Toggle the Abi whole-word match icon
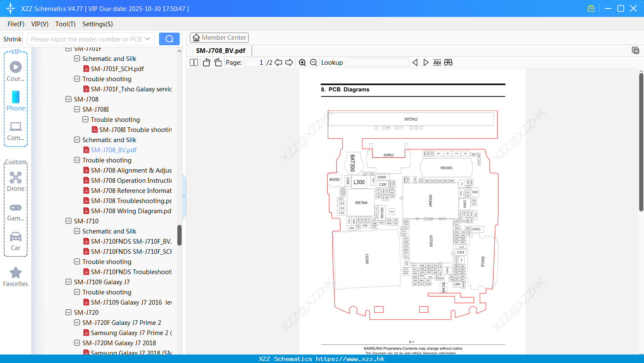 tap(437, 62)
